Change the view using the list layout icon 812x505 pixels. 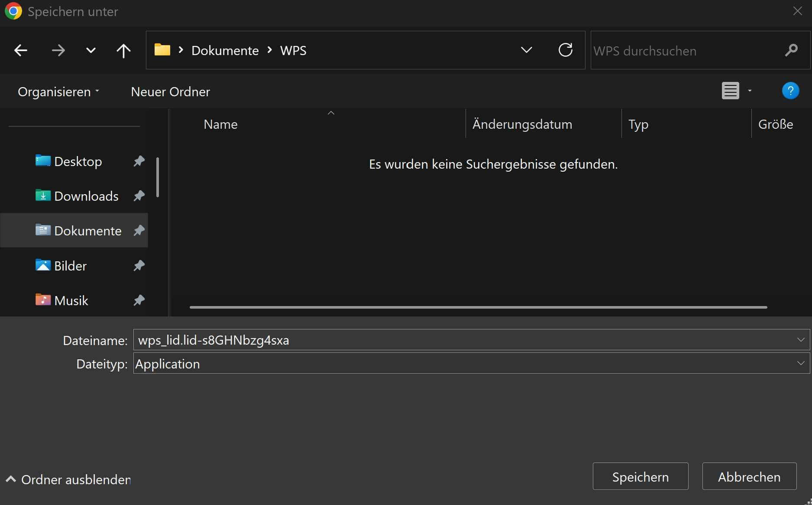[730, 91]
